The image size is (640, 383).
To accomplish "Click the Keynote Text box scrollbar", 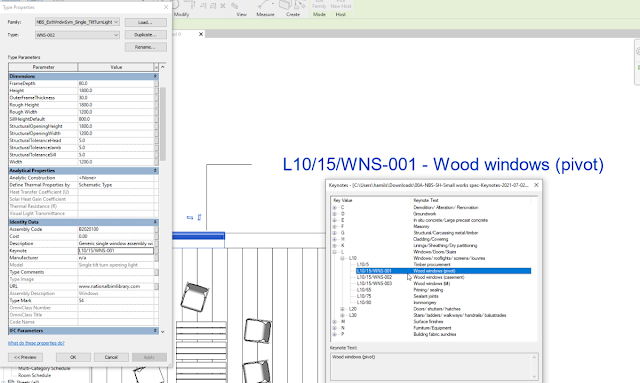I will pyautogui.click(x=534, y=367).
